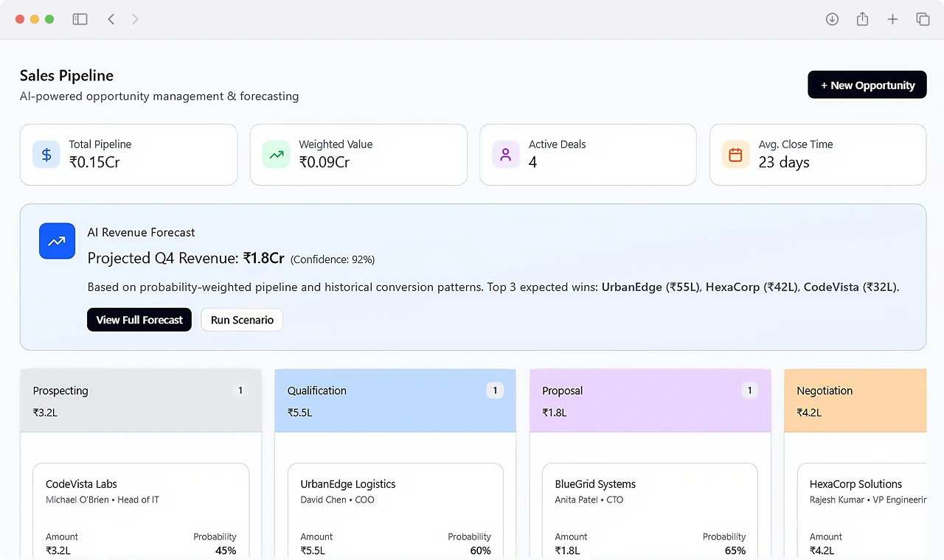Screen dimensions: 944x560
Task: Click the ₹0.09Cr Weighted Value figure
Action: coord(324,162)
